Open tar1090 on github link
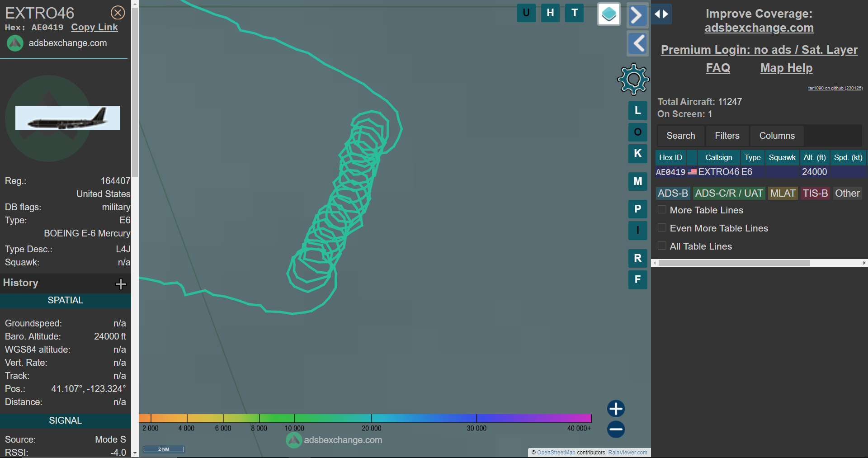This screenshot has height=458, width=868. coord(835,88)
